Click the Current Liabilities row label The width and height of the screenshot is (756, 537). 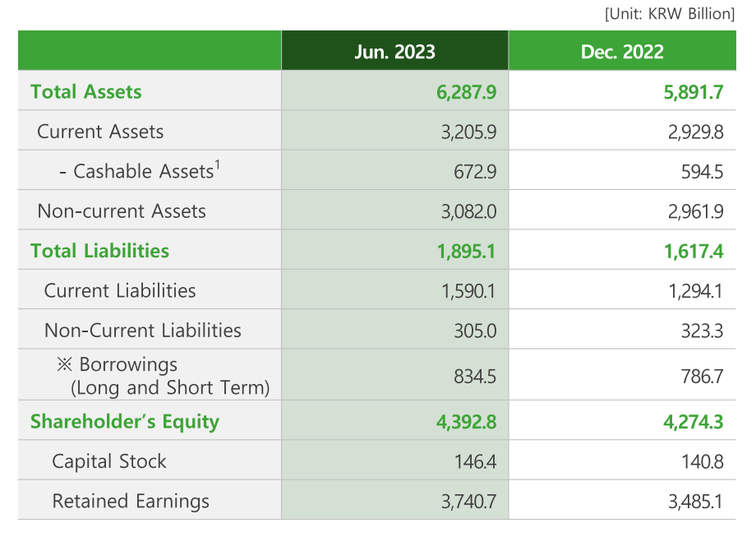coord(120,290)
